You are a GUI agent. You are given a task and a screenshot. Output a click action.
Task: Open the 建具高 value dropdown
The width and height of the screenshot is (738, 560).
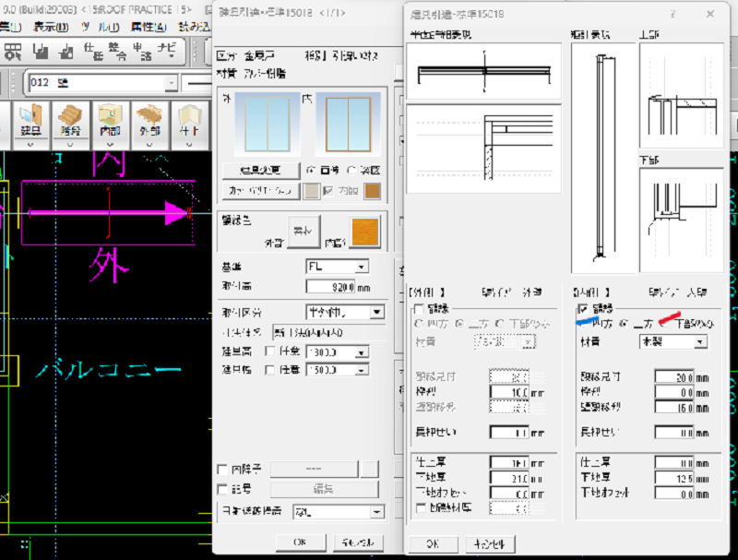coord(362,352)
